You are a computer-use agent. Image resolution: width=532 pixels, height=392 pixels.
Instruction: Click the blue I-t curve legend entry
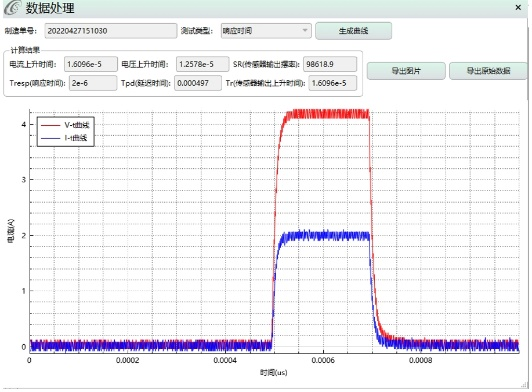point(64,138)
